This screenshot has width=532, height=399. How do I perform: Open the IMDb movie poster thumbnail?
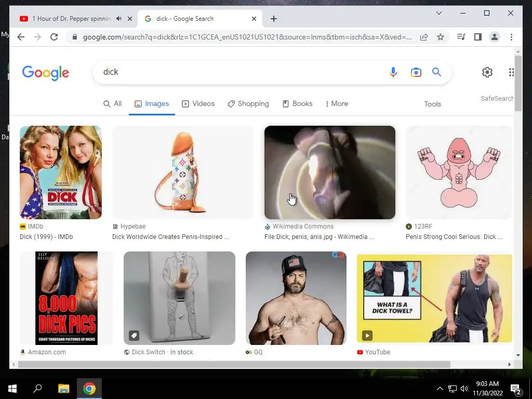(61, 172)
